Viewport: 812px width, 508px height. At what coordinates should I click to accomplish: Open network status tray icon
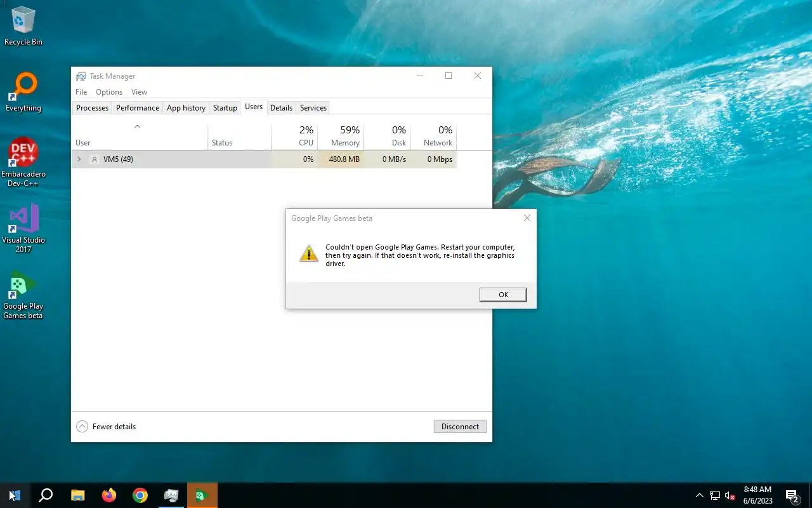(715, 495)
